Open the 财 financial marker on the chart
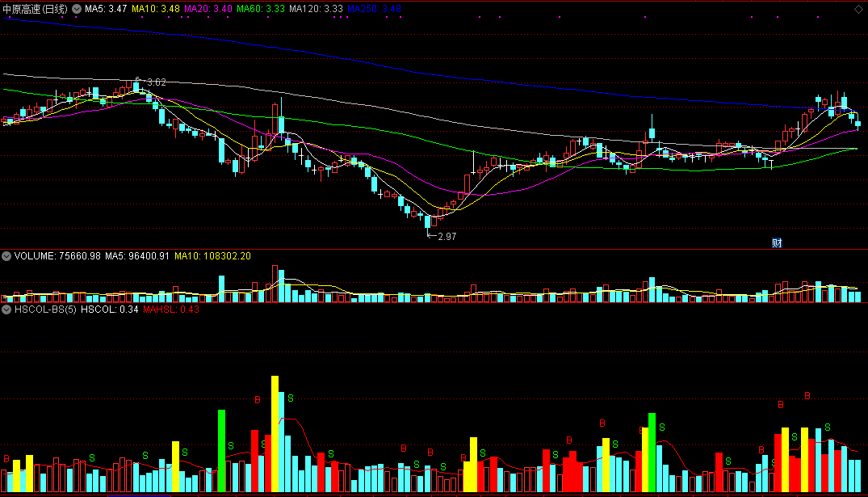 coord(777,242)
